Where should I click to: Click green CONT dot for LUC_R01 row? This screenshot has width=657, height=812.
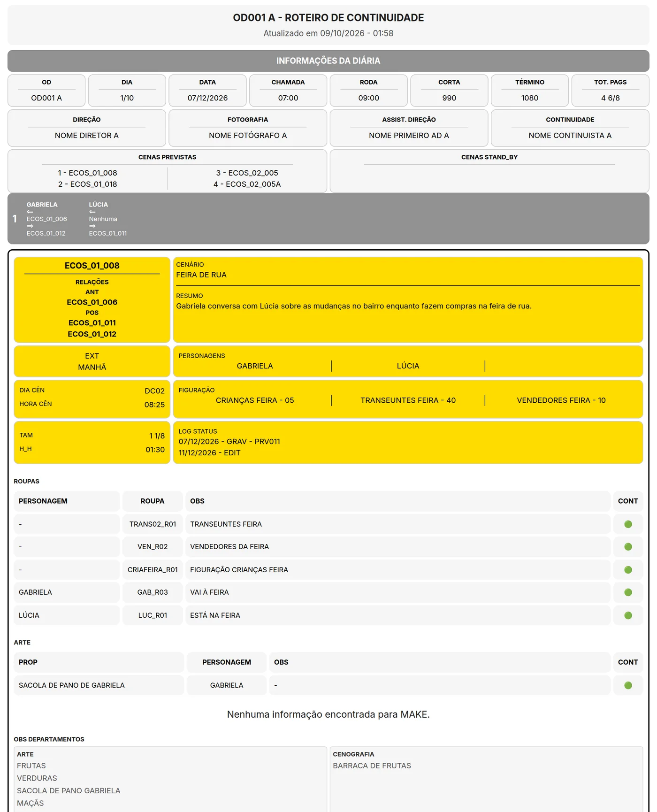[628, 615]
